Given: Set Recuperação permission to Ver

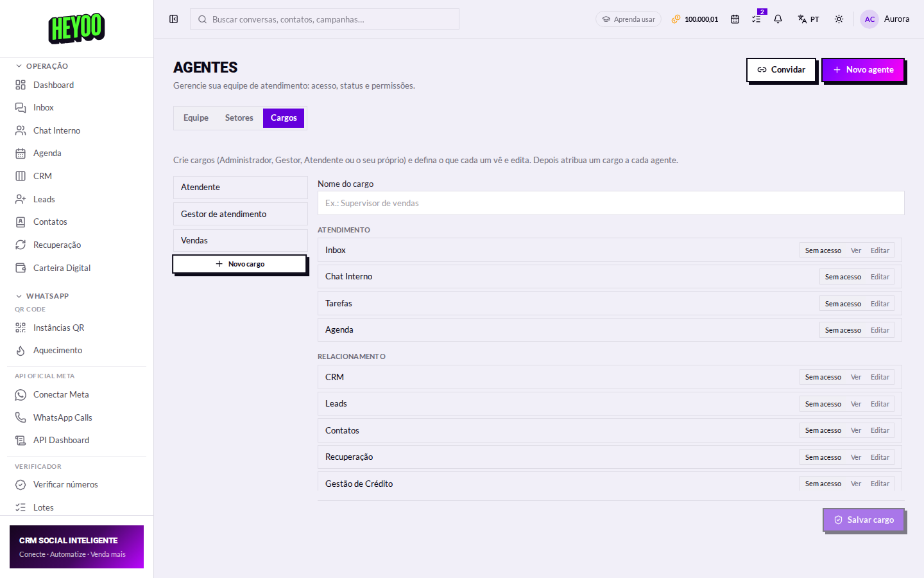Looking at the screenshot, I should (x=855, y=457).
